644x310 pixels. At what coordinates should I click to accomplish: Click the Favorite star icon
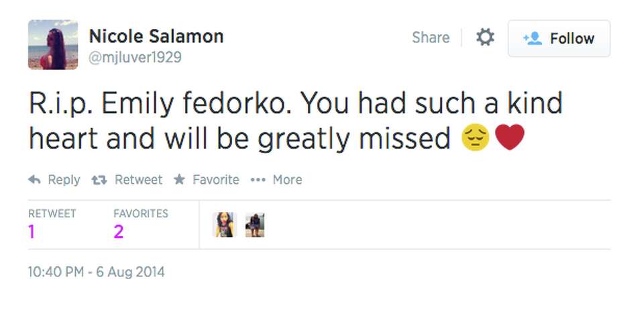coord(179,180)
